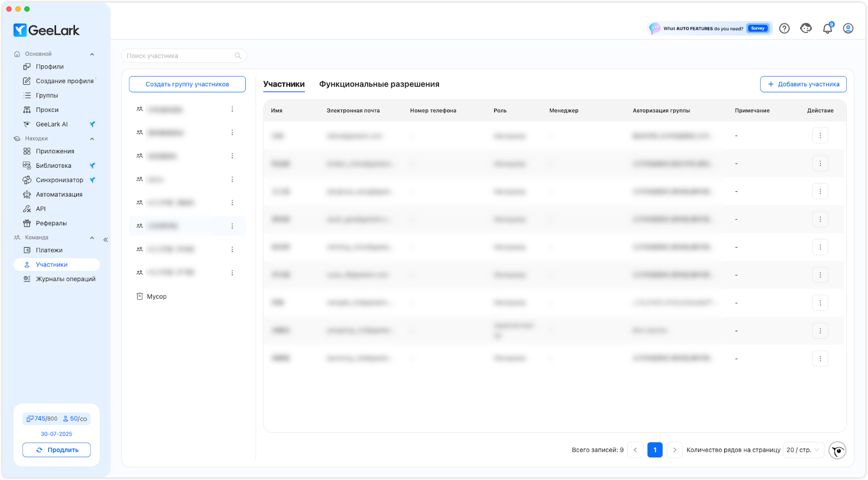The width and height of the screenshot is (868, 480).
Task: Click the 745/800 profiles counter
Action: click(x=42, y=419)
